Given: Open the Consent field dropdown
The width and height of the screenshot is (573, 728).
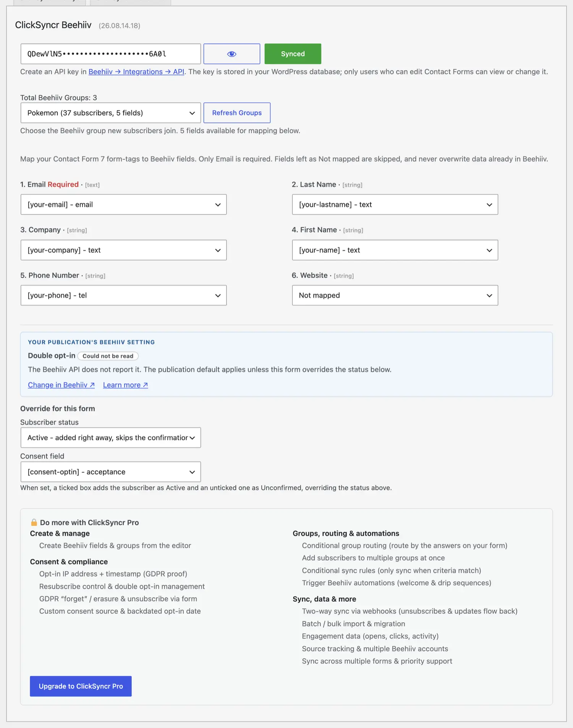Looking at the screenshot, I should 110,472.
